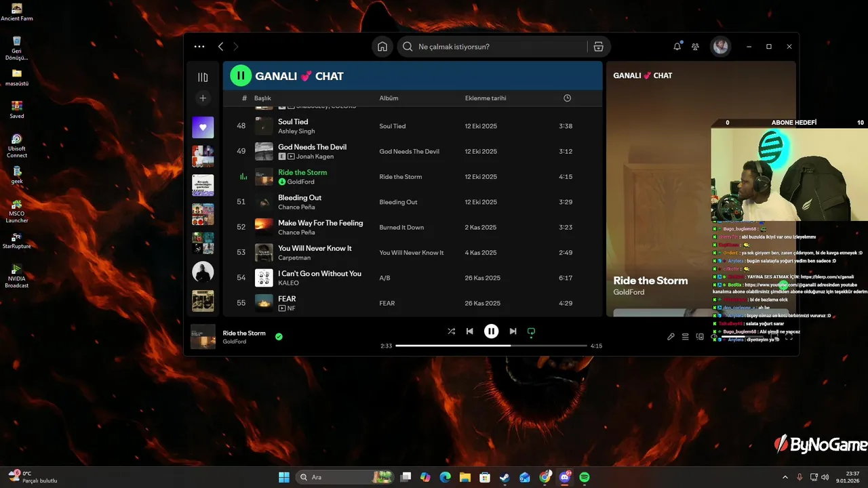Select 'Bleeding Out' track row title

coord(300,198)
